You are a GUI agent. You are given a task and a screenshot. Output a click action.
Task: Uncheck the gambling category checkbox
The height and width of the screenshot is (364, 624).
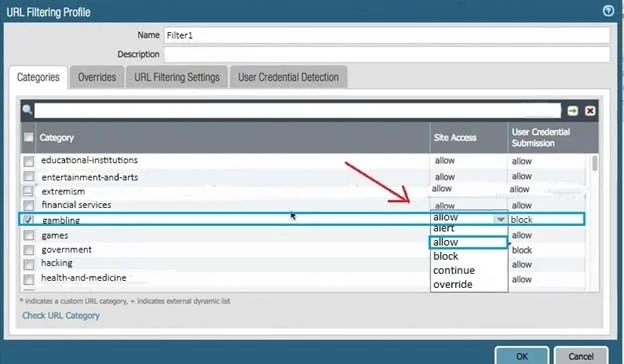click(28, 219)
